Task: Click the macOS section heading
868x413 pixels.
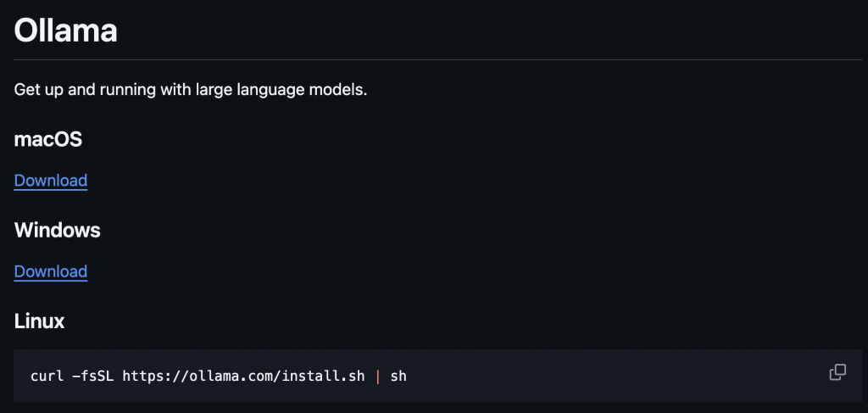Action: click(x=48, y=140)
